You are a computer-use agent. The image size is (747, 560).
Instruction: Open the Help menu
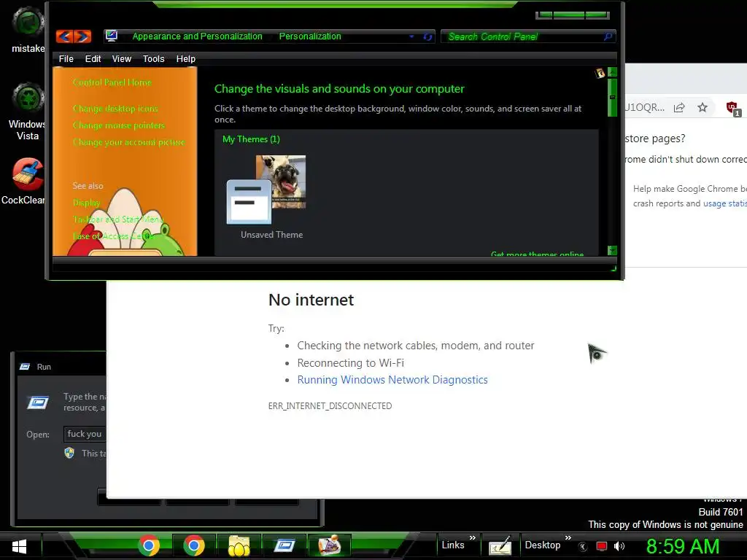click(x=186, y=59)
